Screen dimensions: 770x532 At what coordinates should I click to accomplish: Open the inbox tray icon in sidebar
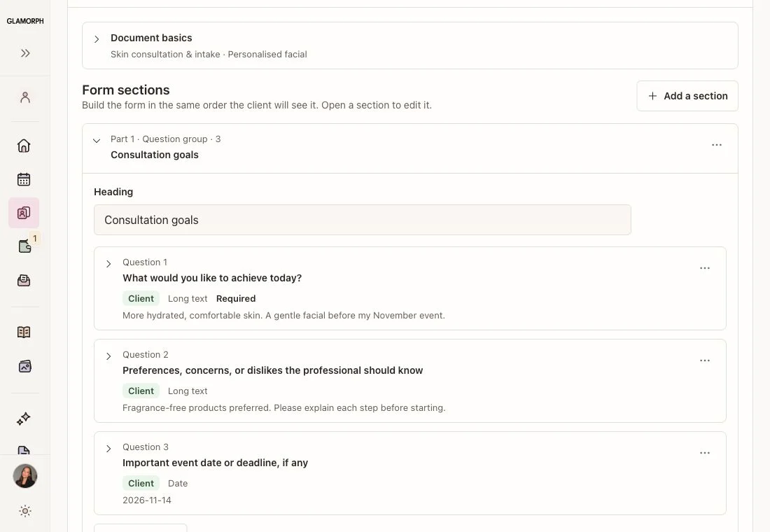point(24,281)
